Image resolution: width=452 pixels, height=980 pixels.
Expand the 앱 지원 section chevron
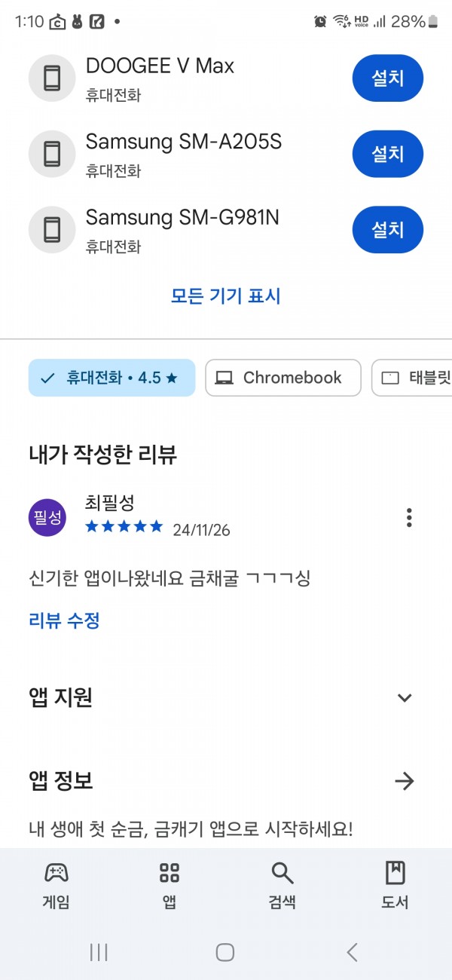pyautogui.click(x=405, y=697)
